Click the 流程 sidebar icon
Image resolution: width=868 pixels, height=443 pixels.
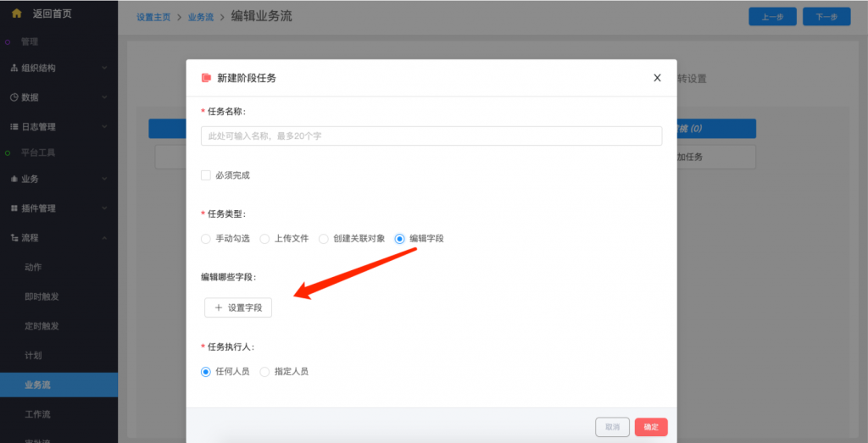pyautogui.click(x=14, y=238)
